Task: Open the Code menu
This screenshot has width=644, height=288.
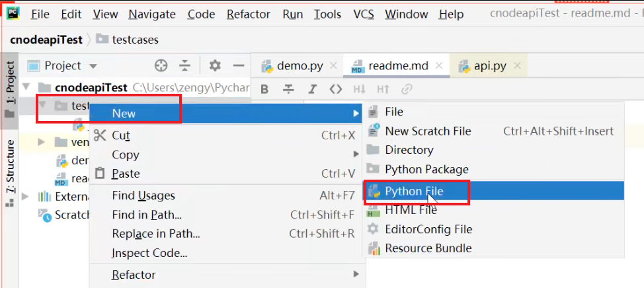Action: (x=201, y=15)
